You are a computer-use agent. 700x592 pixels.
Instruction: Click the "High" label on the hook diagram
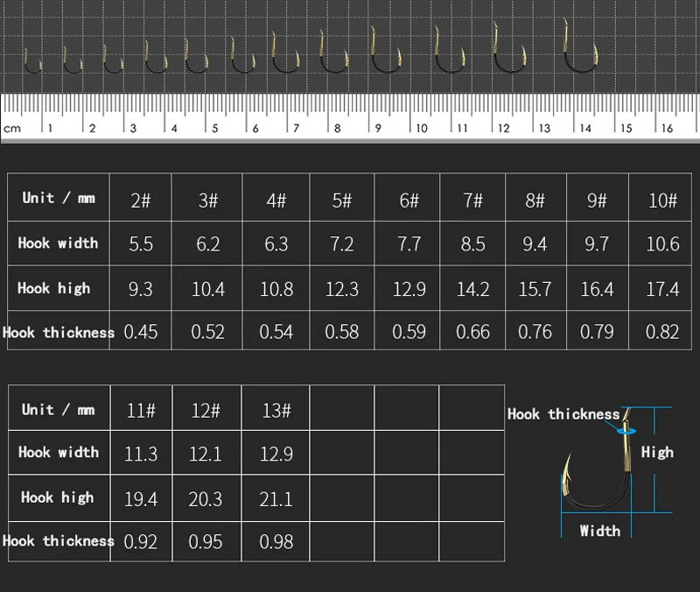(658, 452)
